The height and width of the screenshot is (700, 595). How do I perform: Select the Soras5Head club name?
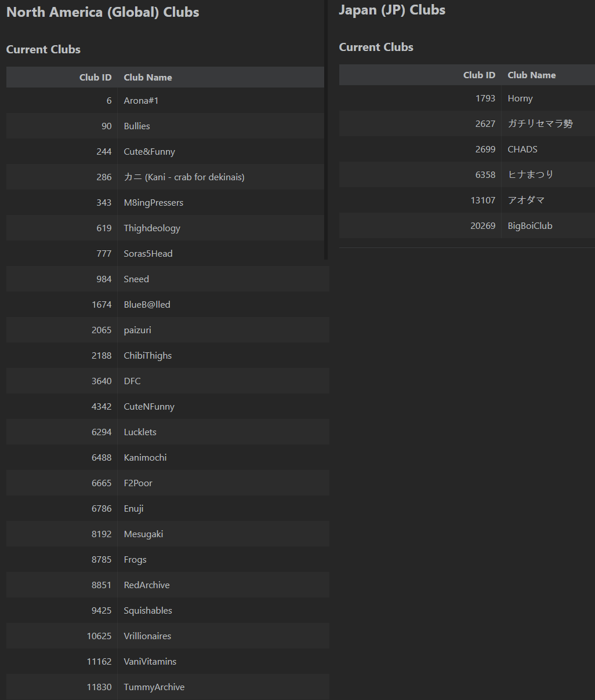pyautogui.click(x=148, y=253)
